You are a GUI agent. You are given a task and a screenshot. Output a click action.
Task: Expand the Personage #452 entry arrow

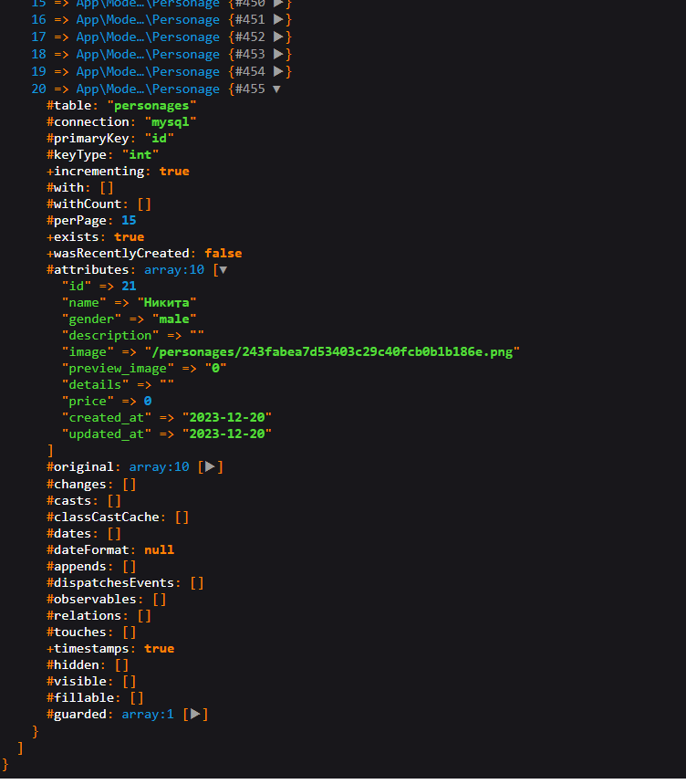click(x=278, y=37)
